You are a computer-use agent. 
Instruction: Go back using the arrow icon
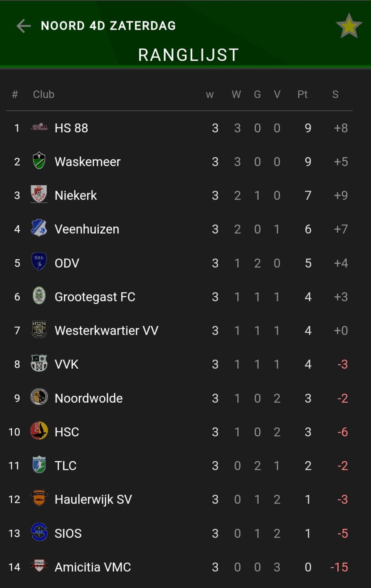[24, 26]
